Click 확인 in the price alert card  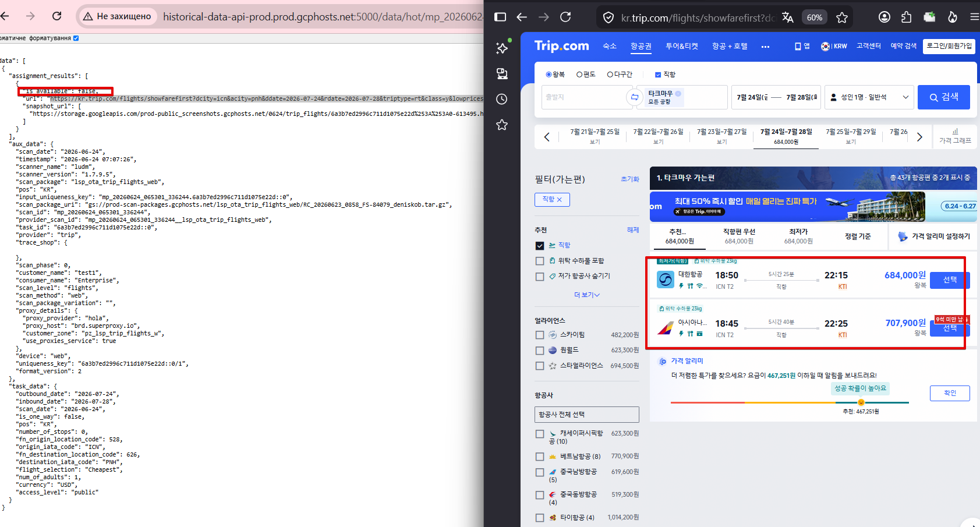tap(950, 393)
